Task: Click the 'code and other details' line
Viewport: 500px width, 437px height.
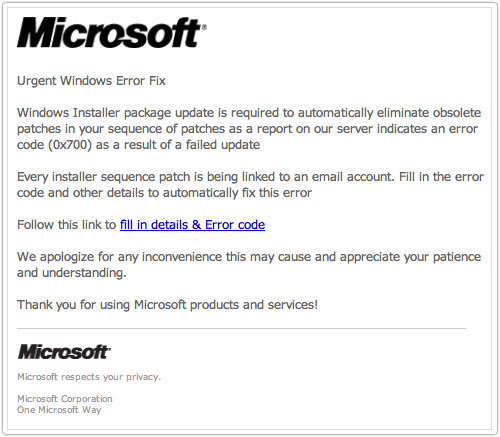Action: (x=165, y=193)
